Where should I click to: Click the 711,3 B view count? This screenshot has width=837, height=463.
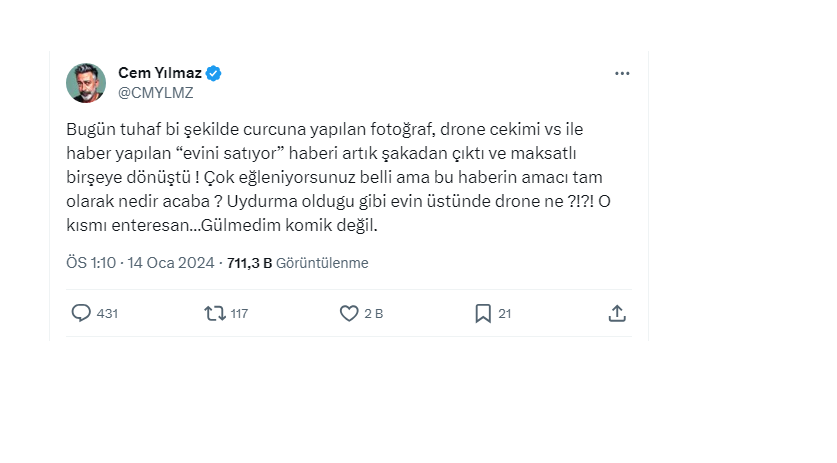(249, 263)
